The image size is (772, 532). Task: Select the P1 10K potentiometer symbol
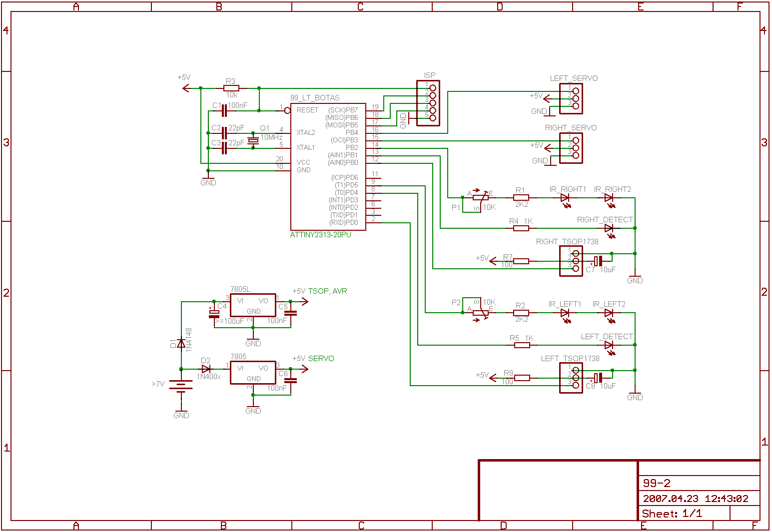click(x=480, y=198)
